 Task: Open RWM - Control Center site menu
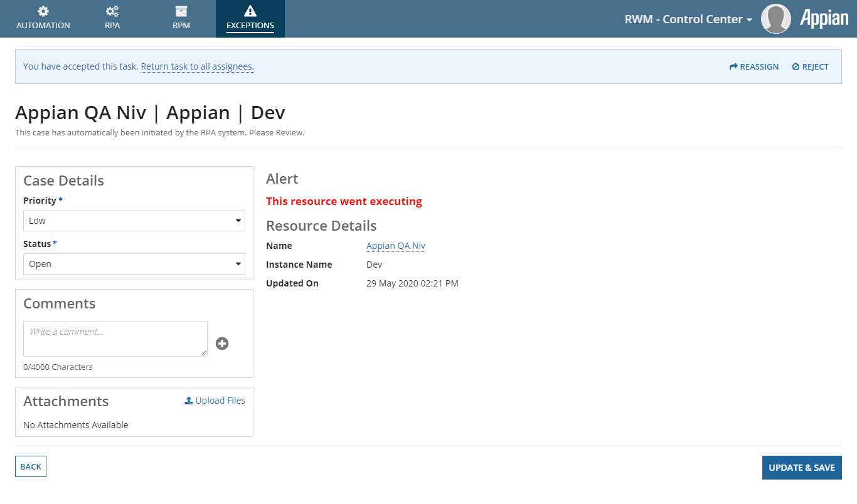(x=688, y=19)
